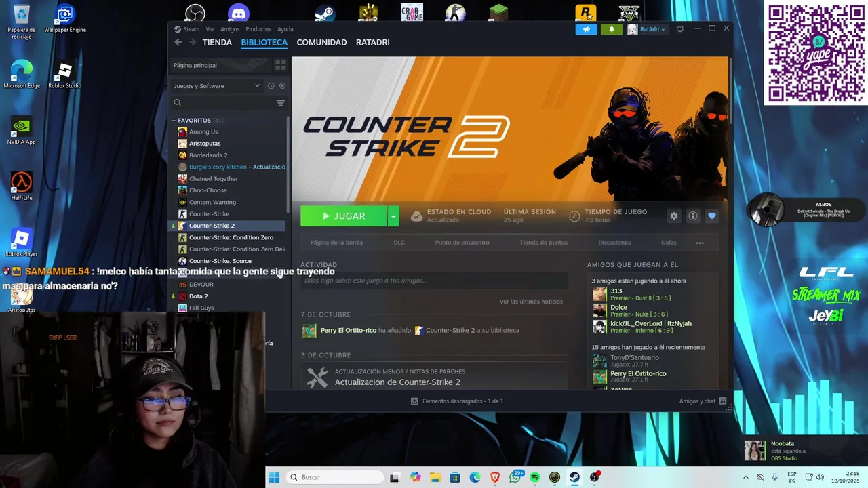Open the Amigos menu
Screen dimensions: 868x488
(230, 29)
